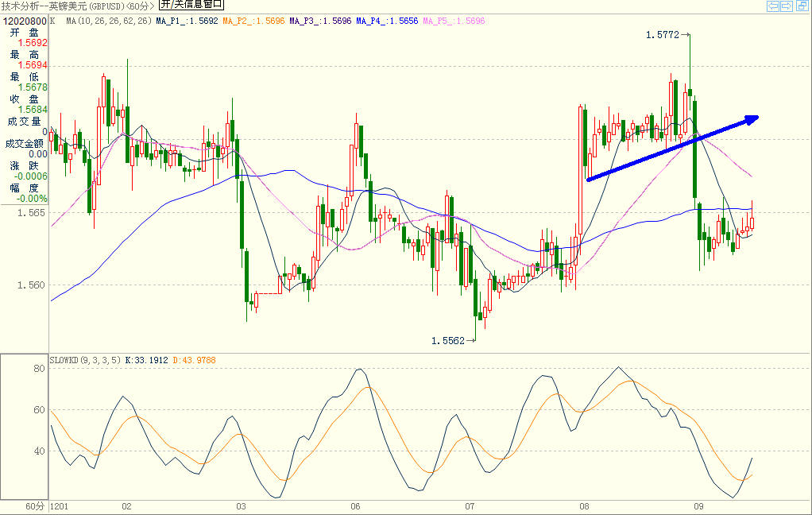Click the 1.565 price axis label
This screenshot has width=812, height=515.
coord(32,213)
